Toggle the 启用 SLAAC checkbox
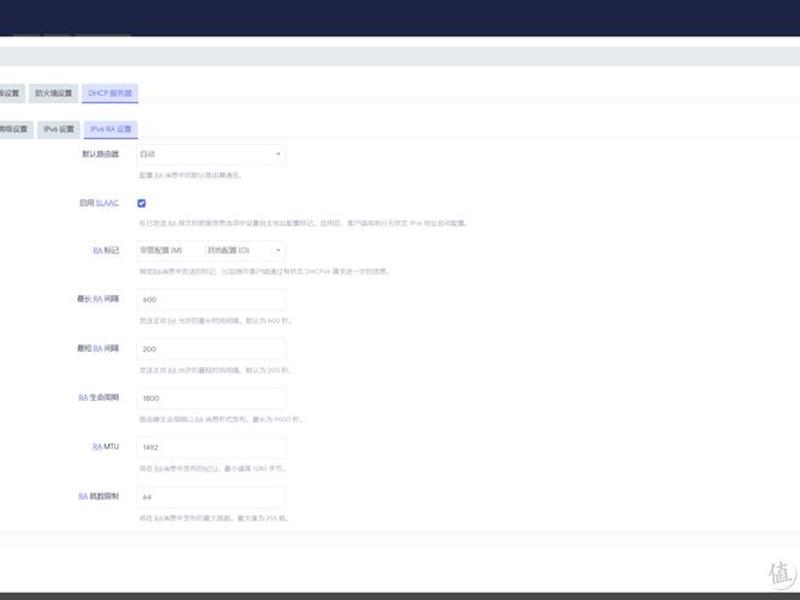The width and height of the screenshot is (800, 600). click(141, 203)
